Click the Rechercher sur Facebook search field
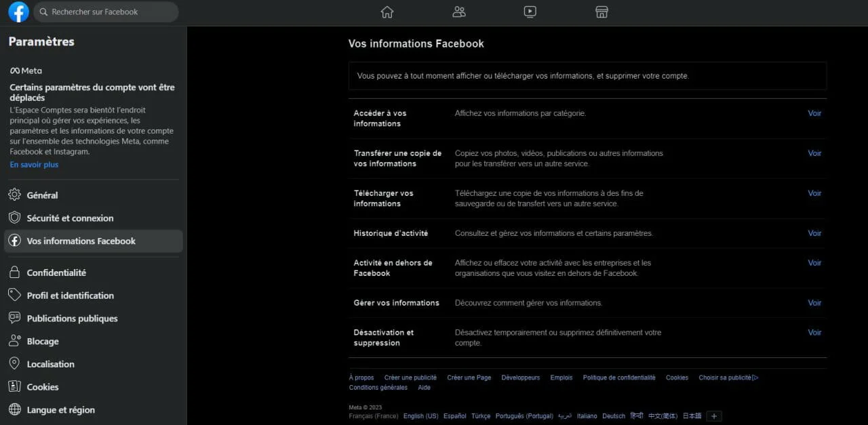868x425 pixels. coord(105,12)
